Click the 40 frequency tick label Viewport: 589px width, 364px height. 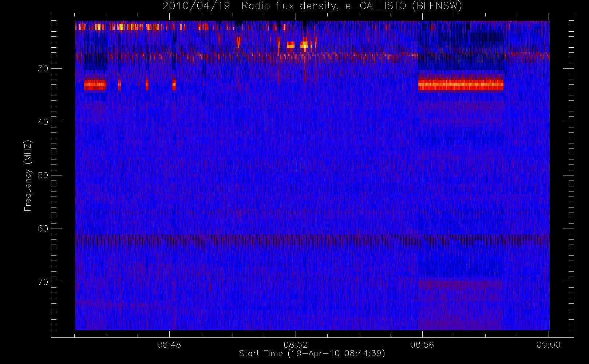(x=43, y=122)
